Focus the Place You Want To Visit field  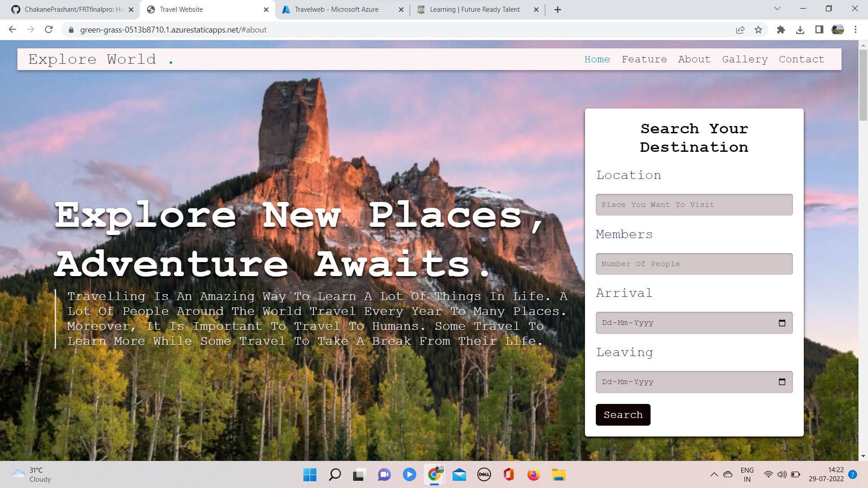point(694,205)
